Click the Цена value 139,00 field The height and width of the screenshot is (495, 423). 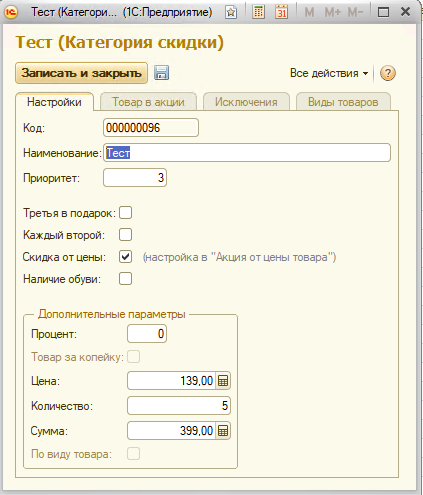coord(172,381)
